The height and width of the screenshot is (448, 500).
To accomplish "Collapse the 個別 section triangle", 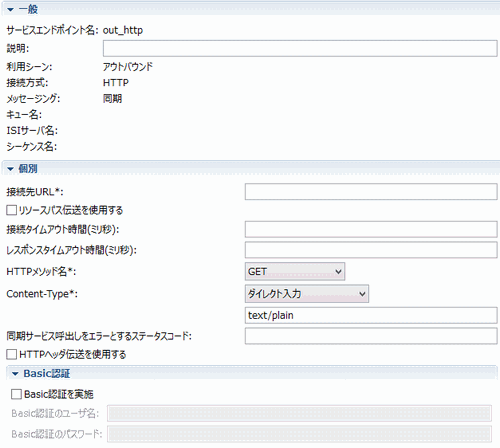I will (x=10, y=169).
